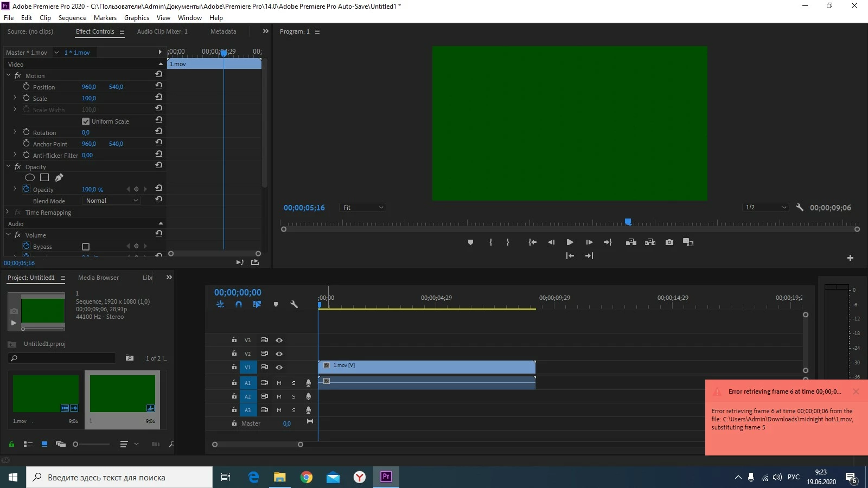
Task: Open the Windows Start menu
Action: pyautogui.click(x=13, y=477)
